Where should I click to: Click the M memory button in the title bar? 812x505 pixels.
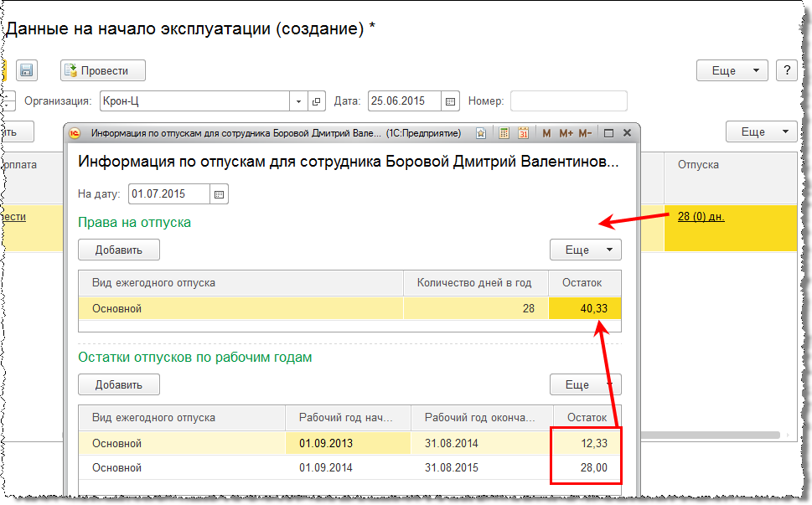546,133
